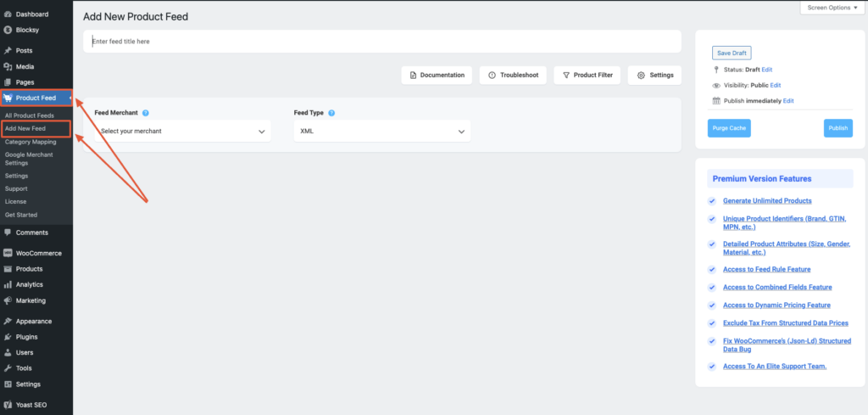Click the Add New Product Feed title
This screenshot has width=868, height=415.
tap(136, 17)
